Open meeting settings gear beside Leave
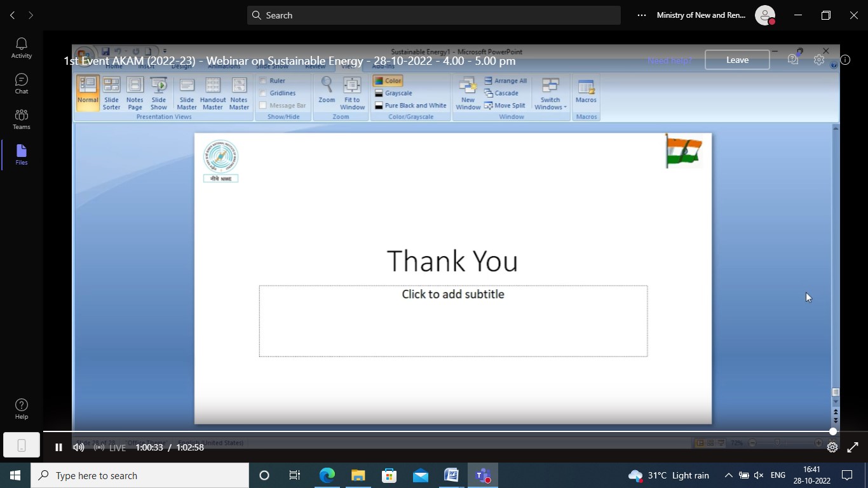 click(819, 60)
